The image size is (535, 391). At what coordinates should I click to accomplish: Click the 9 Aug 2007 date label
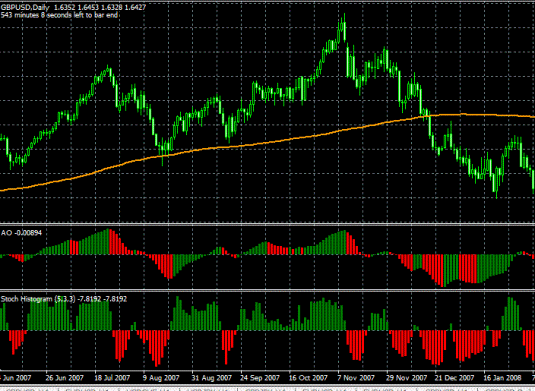161,378
